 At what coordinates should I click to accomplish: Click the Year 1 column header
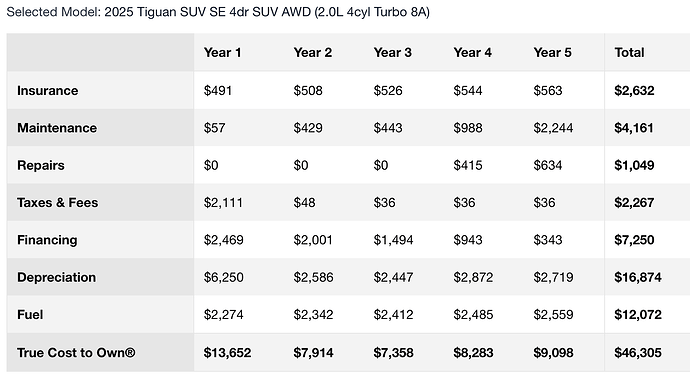(222, 52)
